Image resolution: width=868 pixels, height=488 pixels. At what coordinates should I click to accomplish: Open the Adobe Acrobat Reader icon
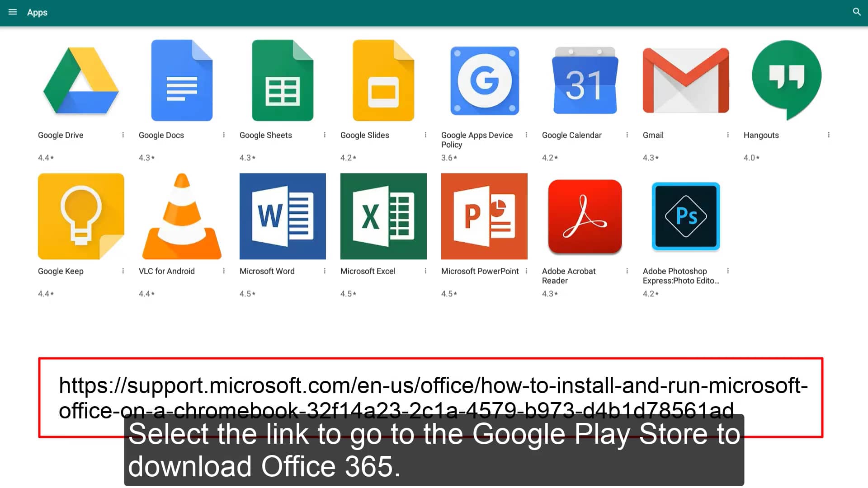585,216
